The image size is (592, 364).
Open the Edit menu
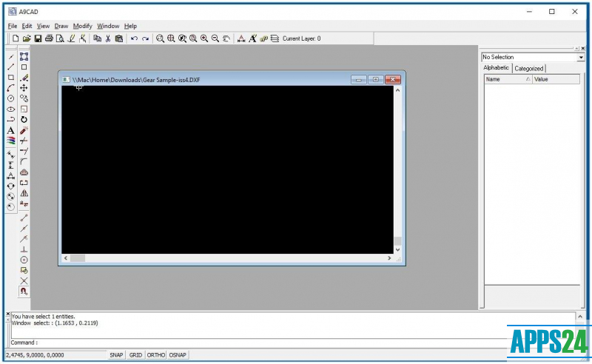click(x=27, y=26)
